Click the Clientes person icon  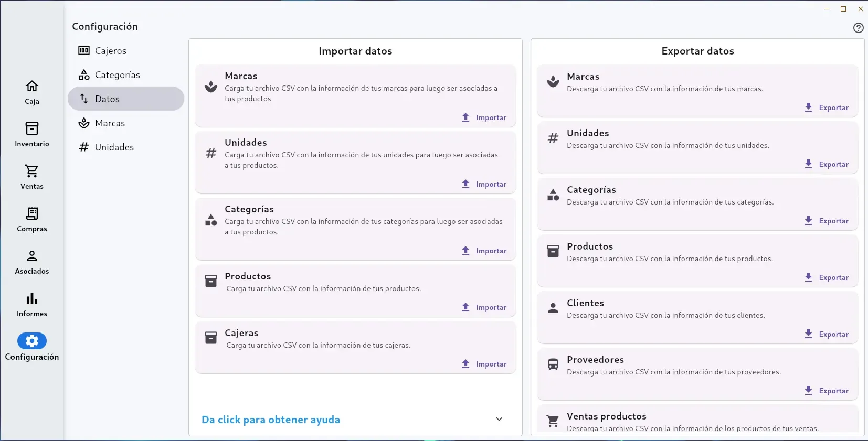(x=553, y=308)
